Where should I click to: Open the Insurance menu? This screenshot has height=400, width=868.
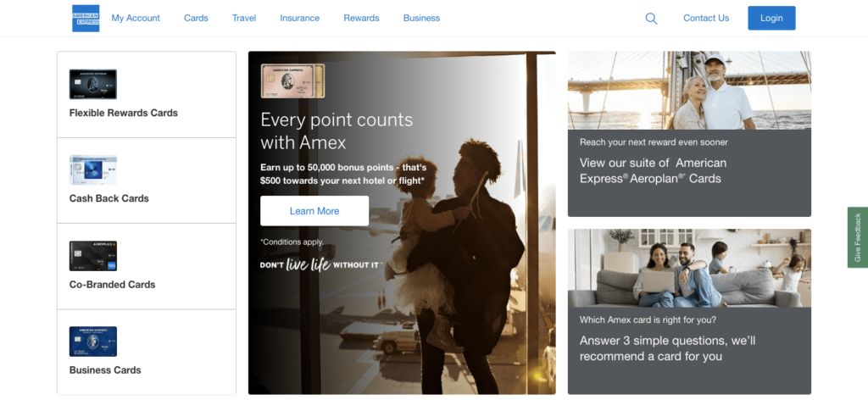(x=299, y=19)
